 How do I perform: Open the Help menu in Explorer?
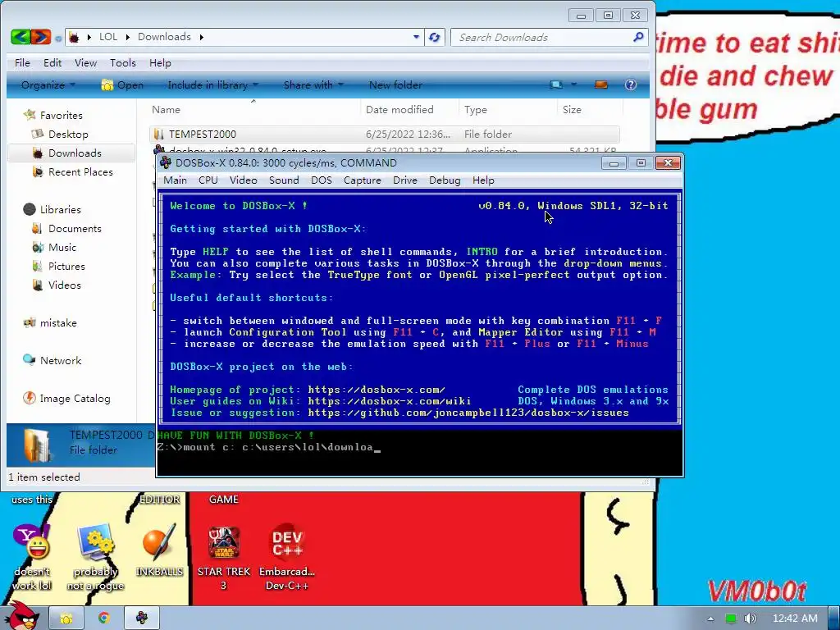(x=160, y=62)
